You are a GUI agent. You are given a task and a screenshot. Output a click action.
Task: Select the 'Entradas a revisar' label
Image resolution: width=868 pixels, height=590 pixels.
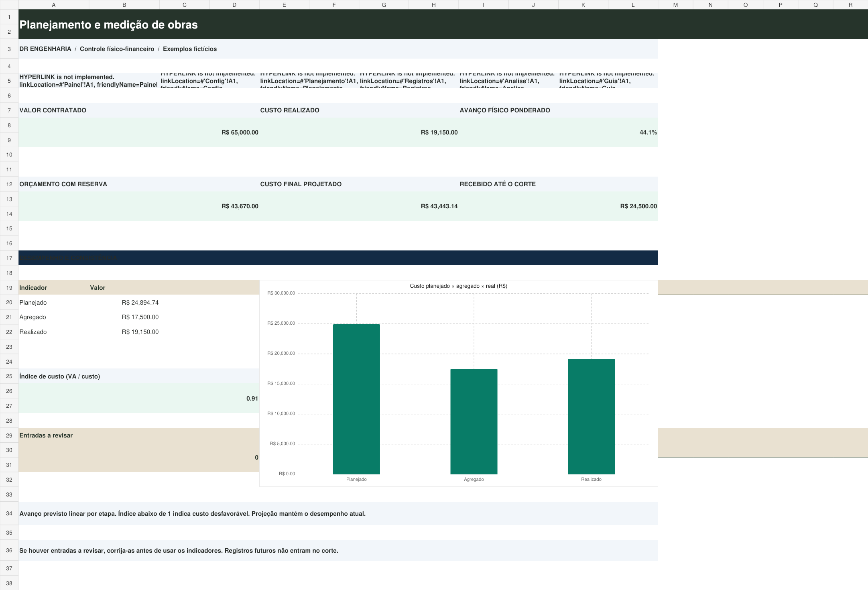tap(46, 435)
